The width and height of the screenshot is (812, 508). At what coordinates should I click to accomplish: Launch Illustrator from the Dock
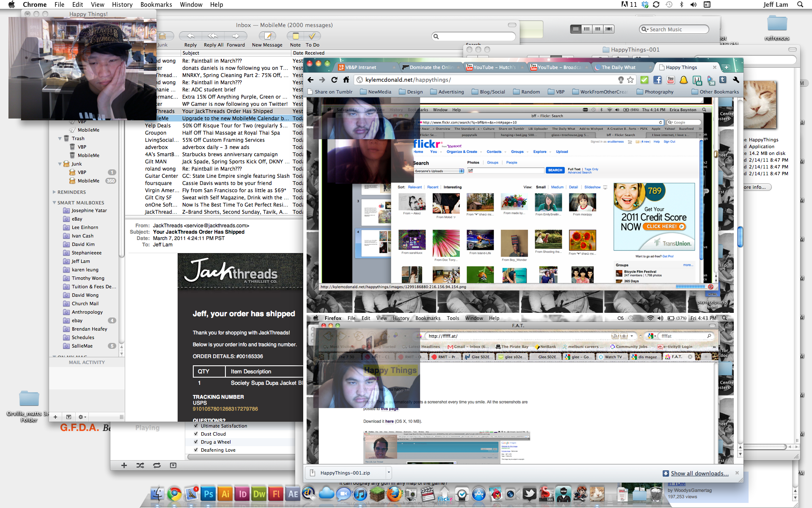coord(225,494)
